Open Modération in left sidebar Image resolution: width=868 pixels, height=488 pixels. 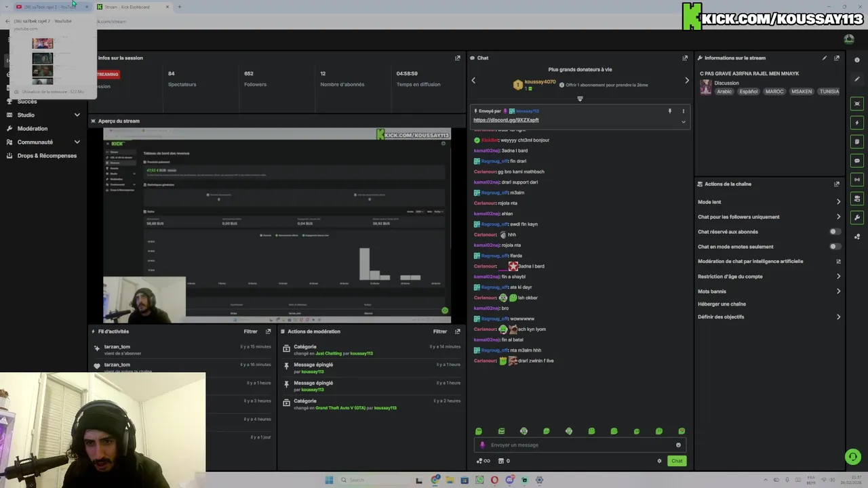pyautogui.click(x=32, y=129)
